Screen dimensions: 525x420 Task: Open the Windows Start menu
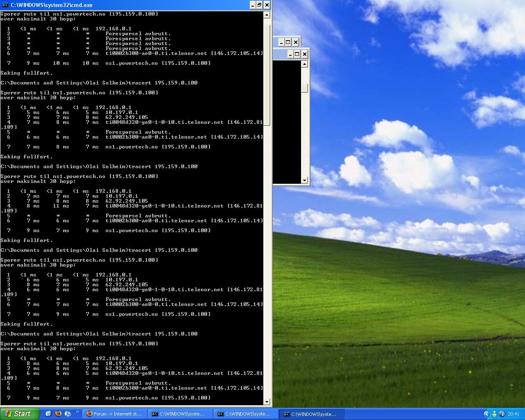point(20,414)
